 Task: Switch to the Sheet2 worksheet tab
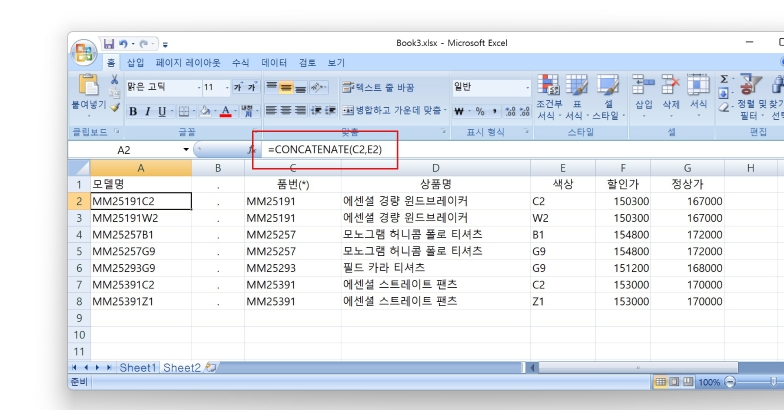181,368
